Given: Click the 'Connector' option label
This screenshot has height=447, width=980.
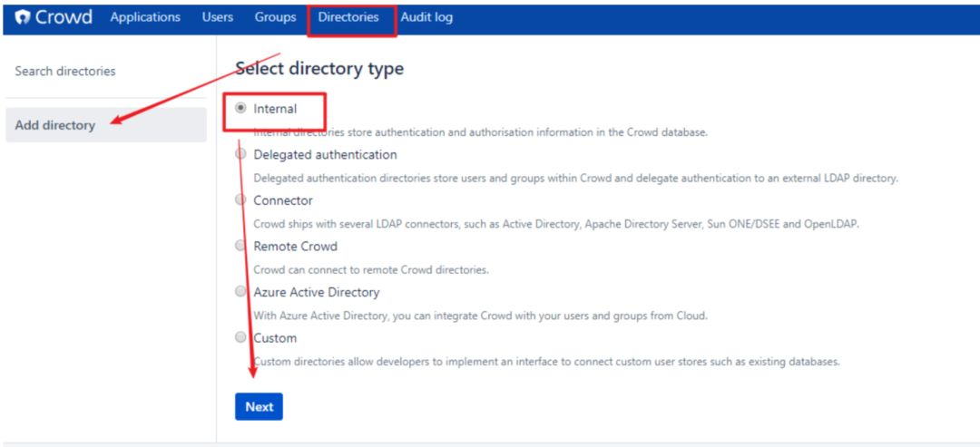Looking at the screenshot, I should 283,200.
